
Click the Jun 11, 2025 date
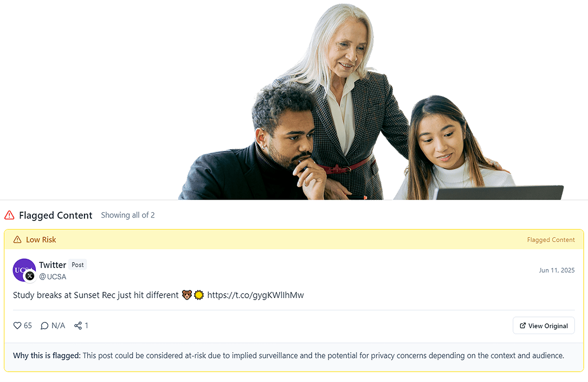[557, 270]
